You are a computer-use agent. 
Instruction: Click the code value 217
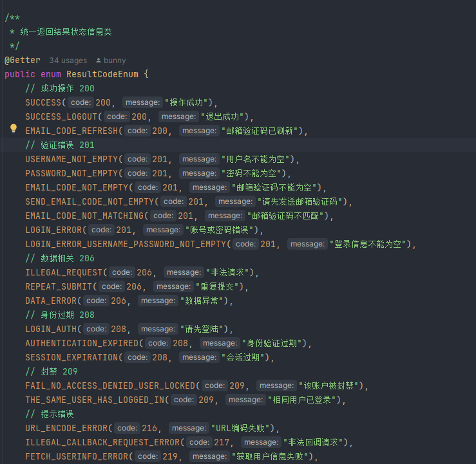click(x=222, y=443)
